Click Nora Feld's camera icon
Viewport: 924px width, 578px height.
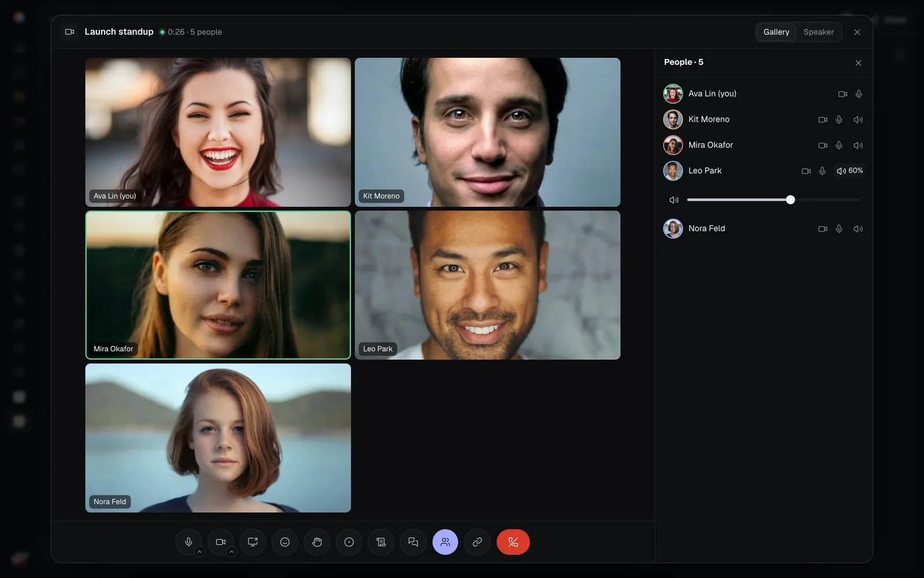(x=823, y=229)
